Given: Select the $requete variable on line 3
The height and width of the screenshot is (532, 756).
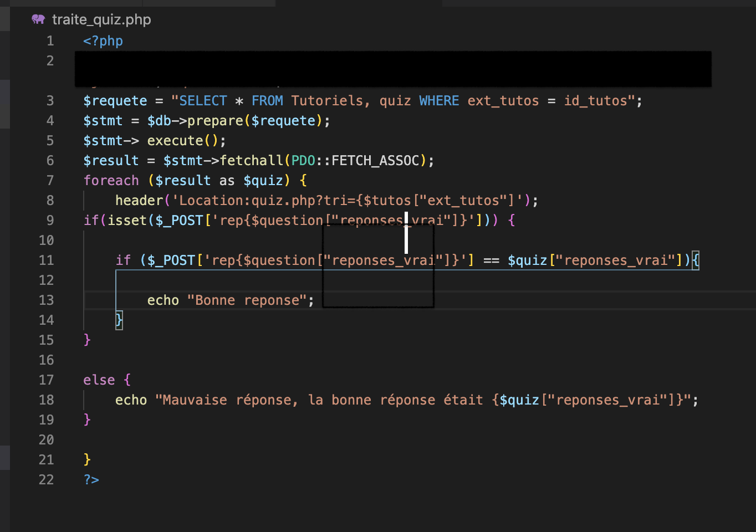Looking at the screenshot, I should tap(114, 100).
